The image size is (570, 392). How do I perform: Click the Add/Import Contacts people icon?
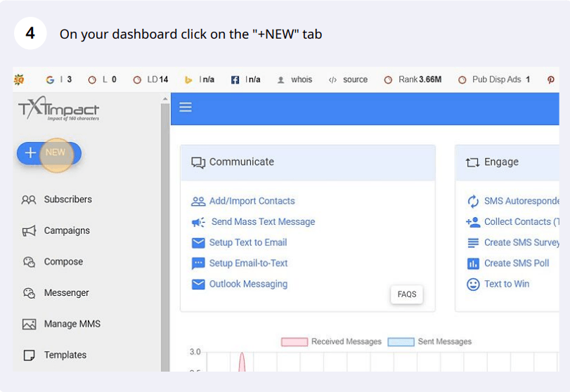[198, 201]
